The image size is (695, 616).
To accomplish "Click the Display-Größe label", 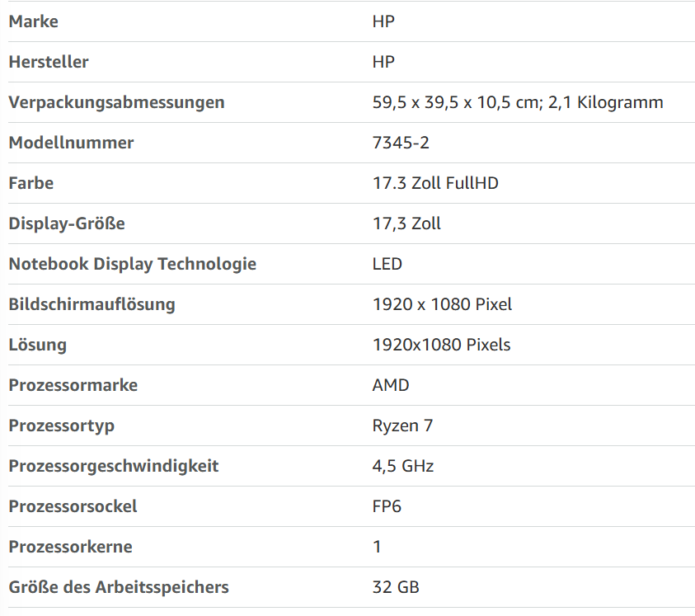I will [x=67, y=223].
